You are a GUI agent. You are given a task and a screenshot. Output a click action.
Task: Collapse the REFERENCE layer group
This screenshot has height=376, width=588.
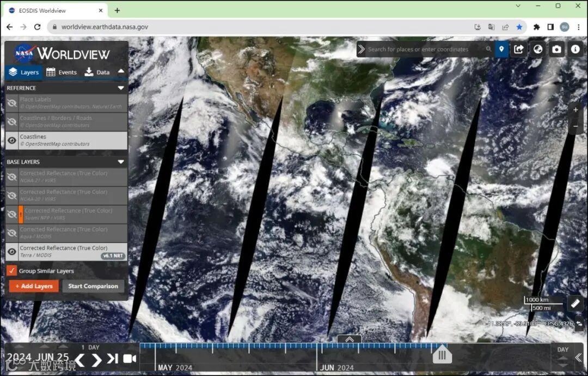[x=121, y=88]
